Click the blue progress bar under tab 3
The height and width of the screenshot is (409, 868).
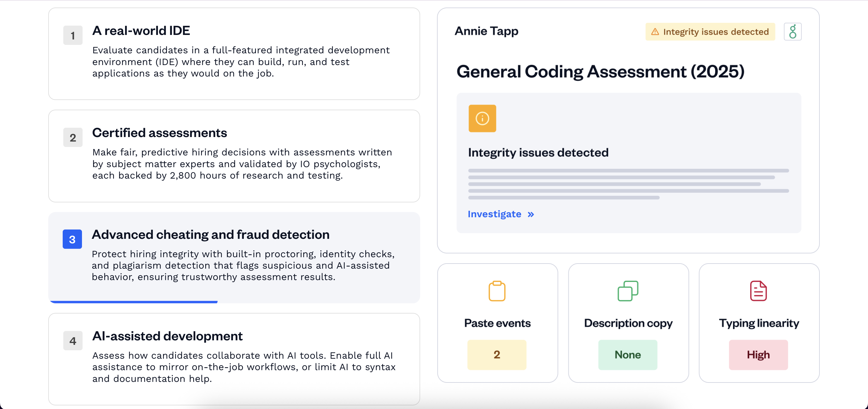tap(134, 302)
